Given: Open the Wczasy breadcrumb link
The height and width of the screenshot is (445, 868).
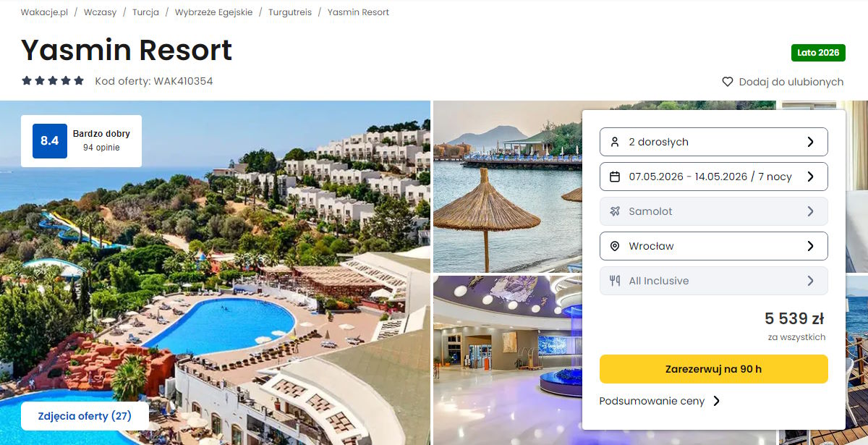Looking at the screenshot, I should (x=100, y=12).
